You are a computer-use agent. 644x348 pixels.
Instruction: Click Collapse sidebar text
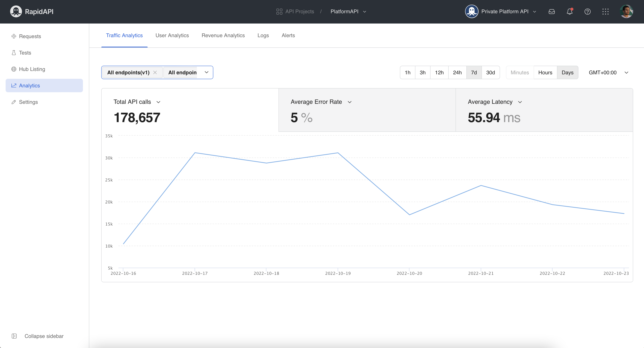[x=44, y=336]
